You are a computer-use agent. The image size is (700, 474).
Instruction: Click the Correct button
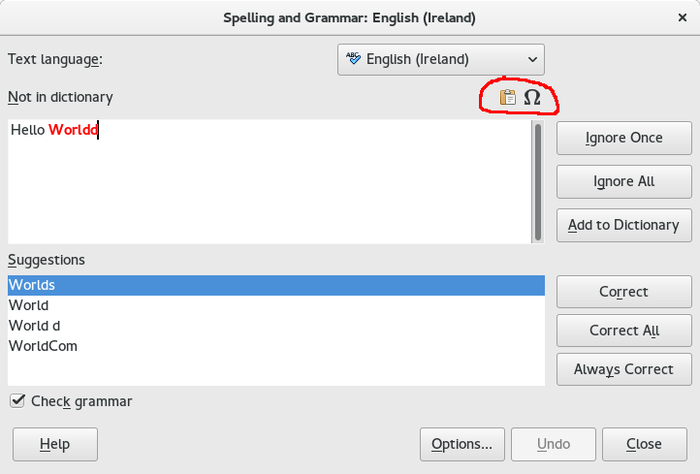pyautogui.click(x=624, y=292)
